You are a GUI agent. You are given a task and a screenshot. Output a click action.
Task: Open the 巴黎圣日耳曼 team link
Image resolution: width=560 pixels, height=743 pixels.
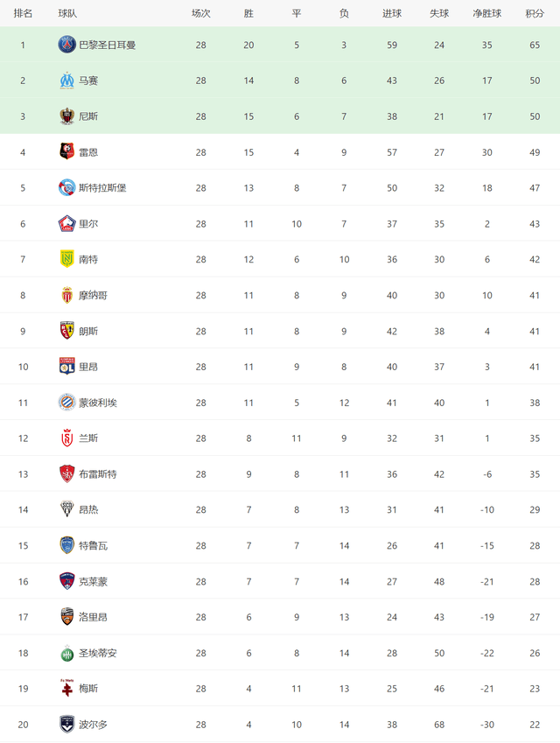pyautogui.click(x=107, y=45)
